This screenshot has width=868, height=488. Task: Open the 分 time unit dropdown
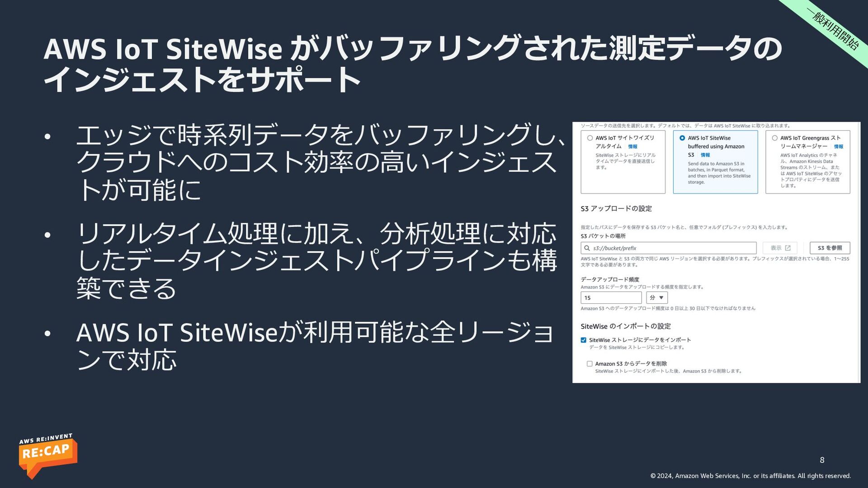(657, 298)
